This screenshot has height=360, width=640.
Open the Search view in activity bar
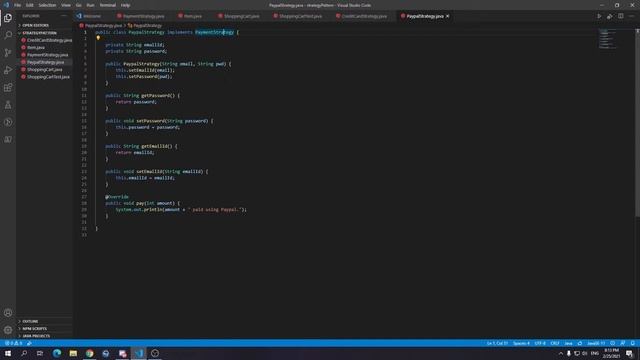[x=8, y=35]
